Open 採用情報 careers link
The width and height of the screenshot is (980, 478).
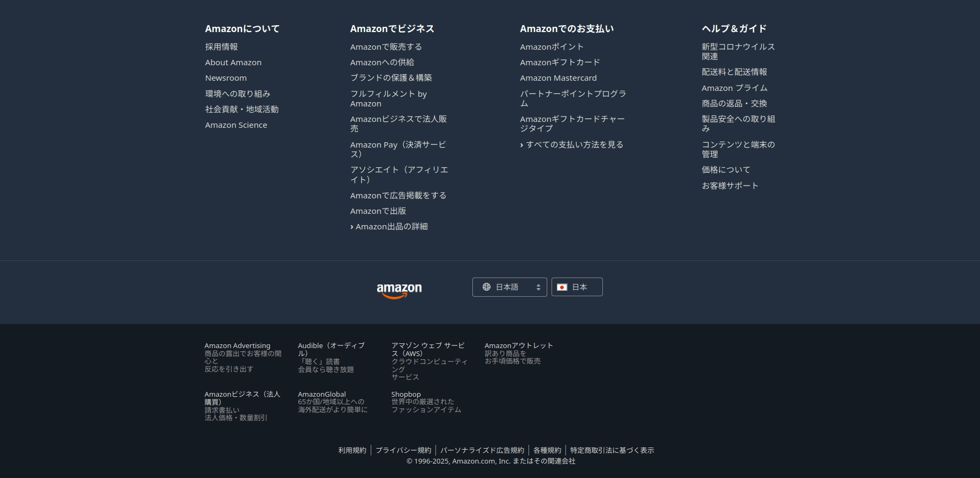pos(221,47)
